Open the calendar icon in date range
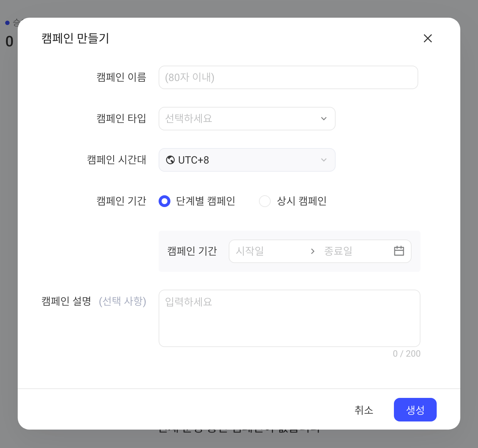This screenshot has height=448, width=478. click(x=399, y=251)
